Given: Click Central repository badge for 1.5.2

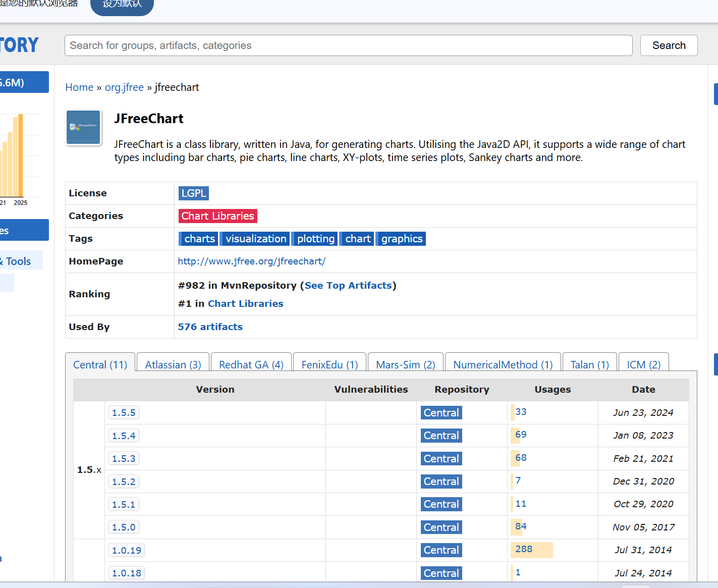Looking at the screenshot, I should click(x=441, y=482).
